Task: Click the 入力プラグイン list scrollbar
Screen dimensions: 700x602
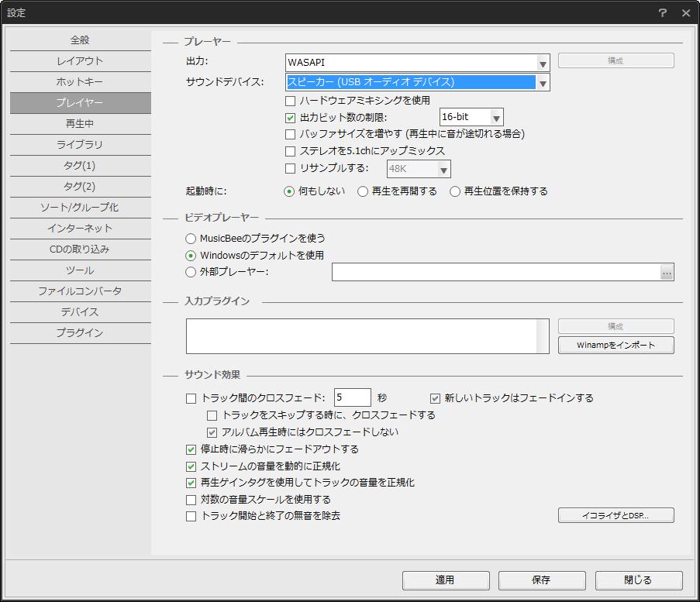Action: coord(543,336)
